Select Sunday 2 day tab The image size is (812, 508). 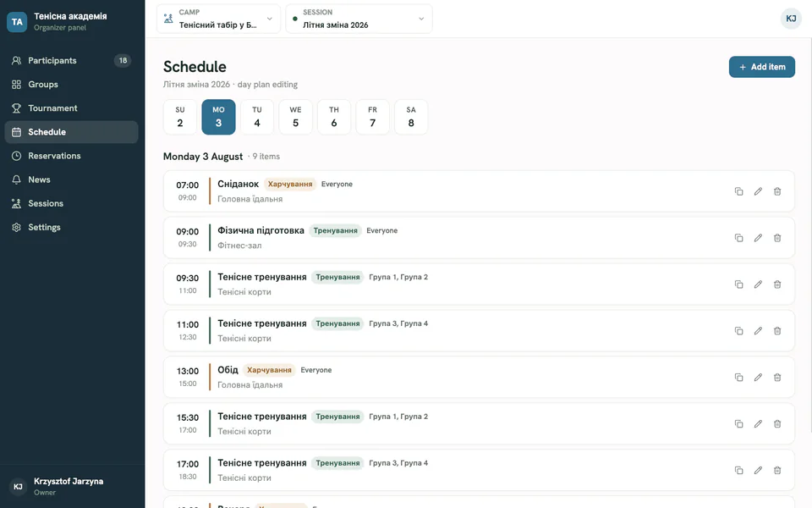[x=179, y=117]
